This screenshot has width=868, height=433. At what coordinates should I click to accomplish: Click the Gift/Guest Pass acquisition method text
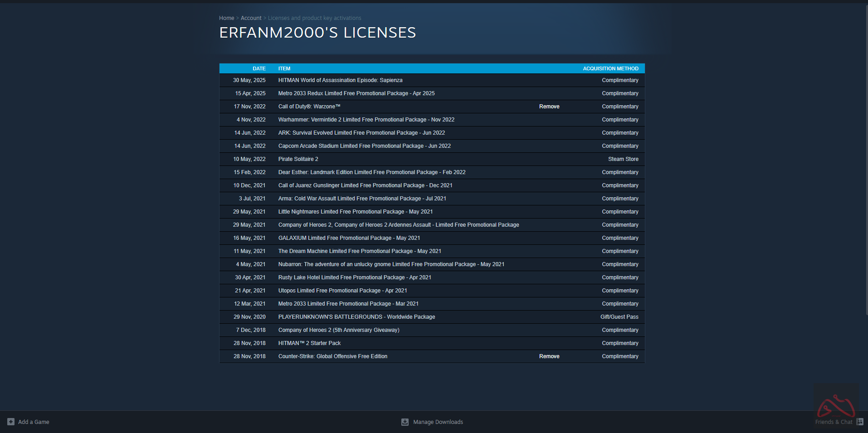coord(619,317)
